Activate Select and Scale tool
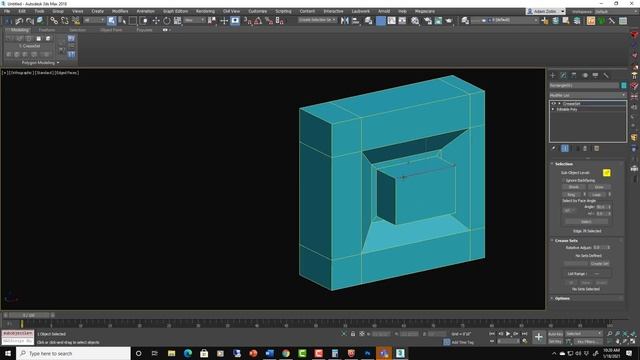 click(x=178, y=20)
